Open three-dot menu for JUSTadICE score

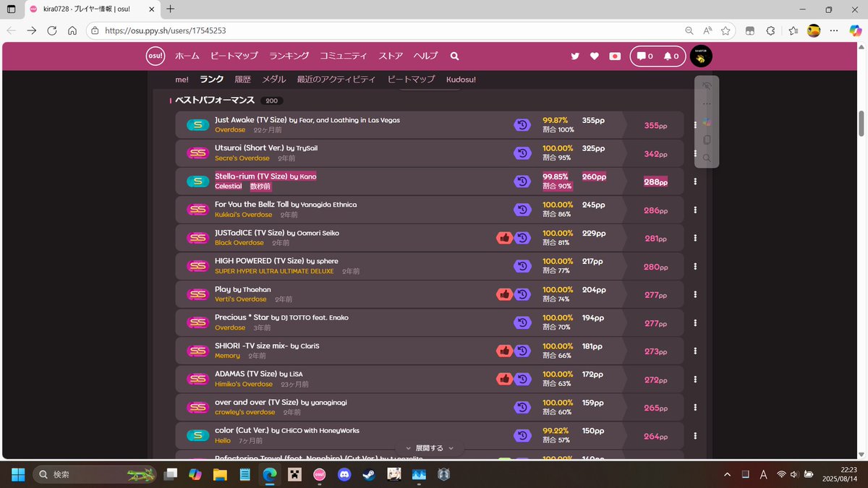click(x=695, y=238)
